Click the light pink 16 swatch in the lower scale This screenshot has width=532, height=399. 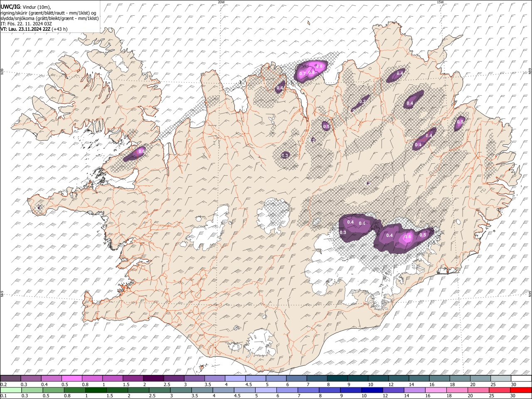436,390
